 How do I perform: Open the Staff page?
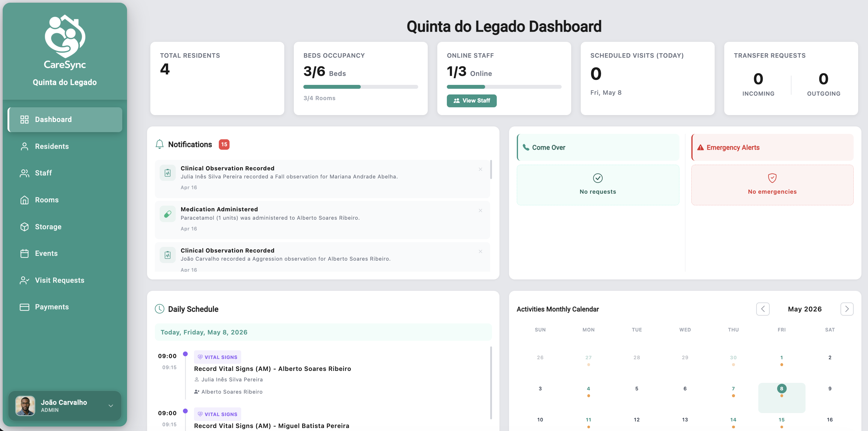point(65,173)
